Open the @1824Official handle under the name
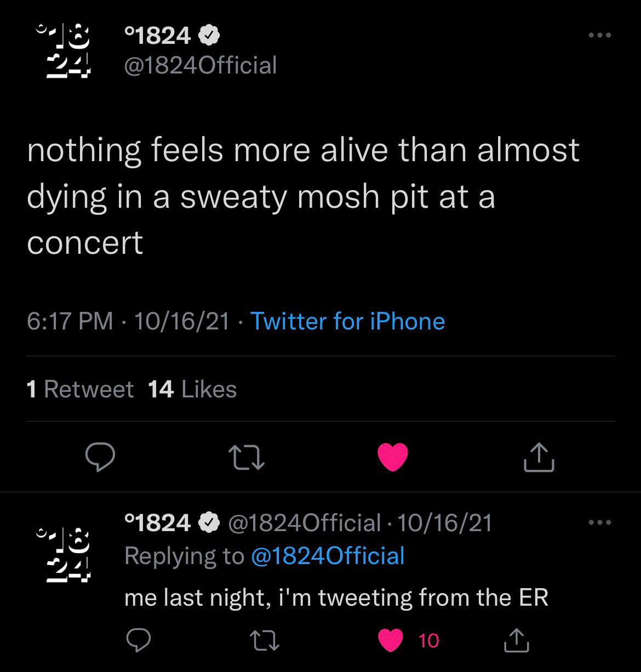Viewport: 641px width, 672px height. pos(201,65)
